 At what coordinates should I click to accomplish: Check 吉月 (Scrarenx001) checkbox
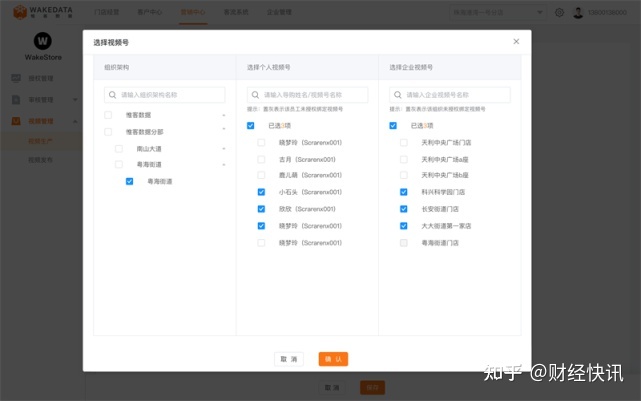pos(261,159)
